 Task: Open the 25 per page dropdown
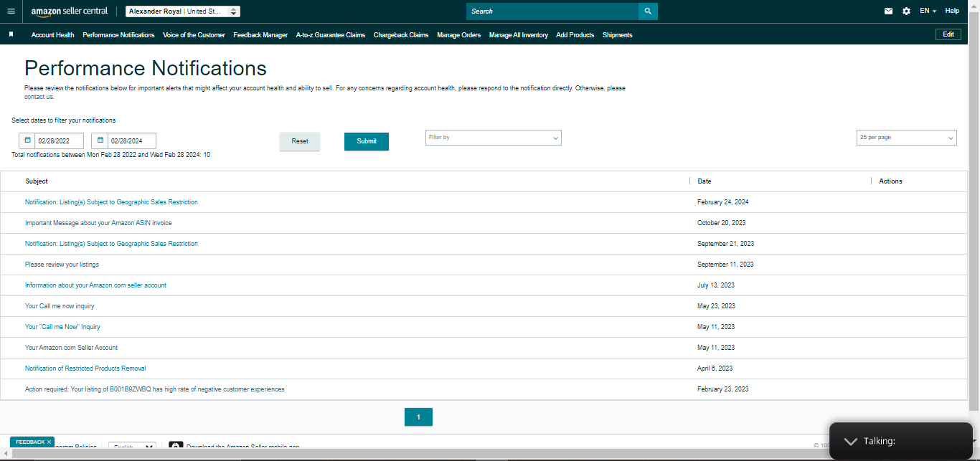coord(907,138)
